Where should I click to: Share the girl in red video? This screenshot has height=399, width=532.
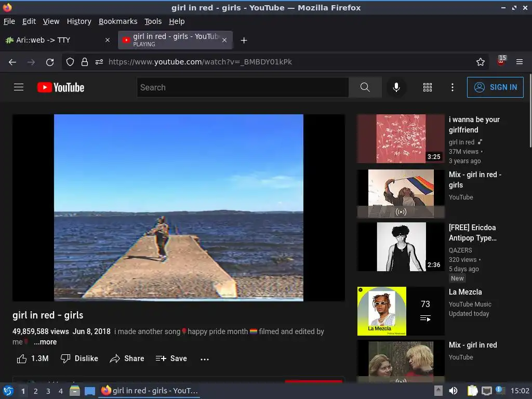coord(127,358)
